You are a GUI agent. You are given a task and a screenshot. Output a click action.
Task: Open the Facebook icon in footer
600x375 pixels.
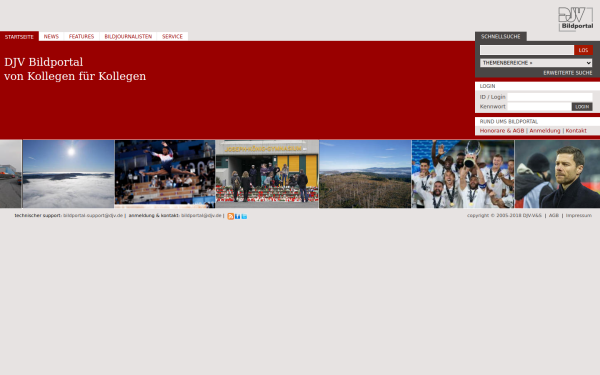click(238, 217)
